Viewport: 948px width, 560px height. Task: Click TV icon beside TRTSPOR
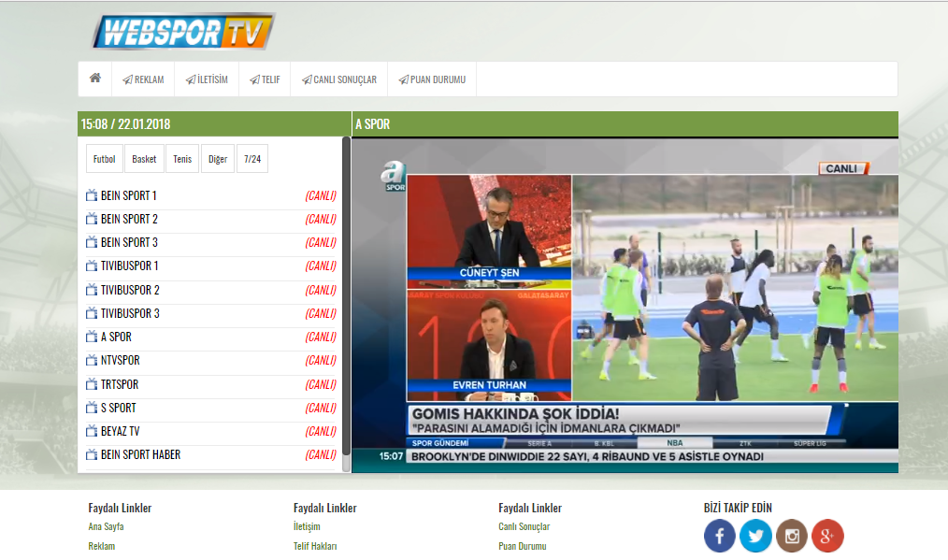click(92, 384)
